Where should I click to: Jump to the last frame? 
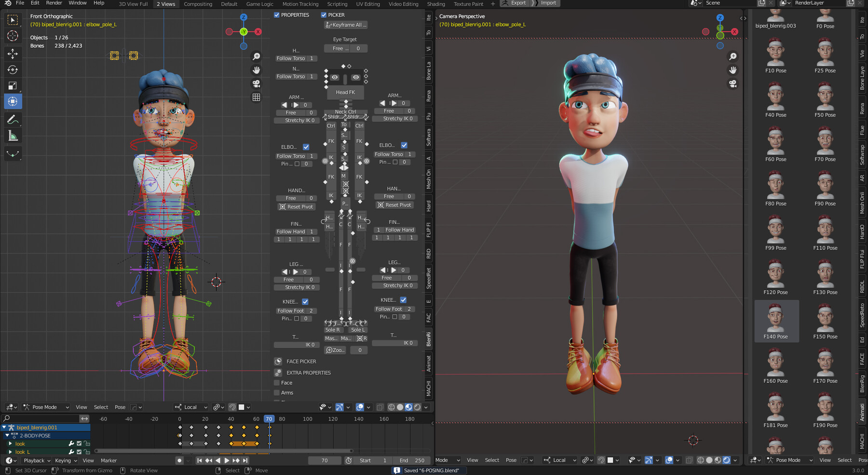coord(245,461)
